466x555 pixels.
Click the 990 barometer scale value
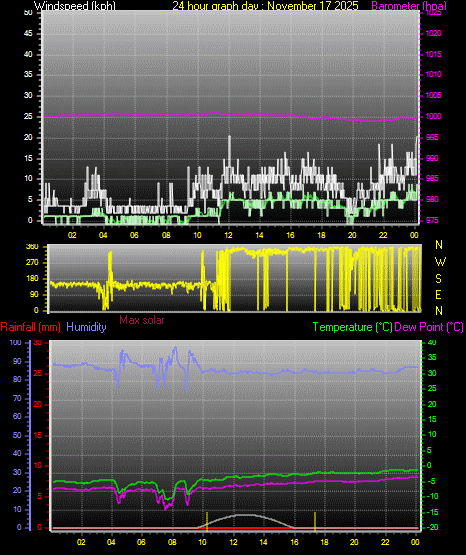click(432, 158)
